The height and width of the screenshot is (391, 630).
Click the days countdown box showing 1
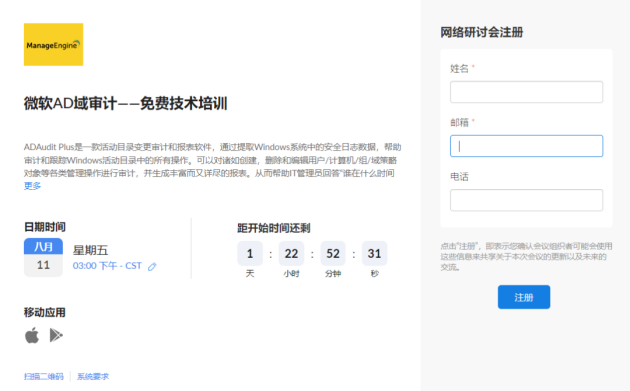tap(250, 254)
